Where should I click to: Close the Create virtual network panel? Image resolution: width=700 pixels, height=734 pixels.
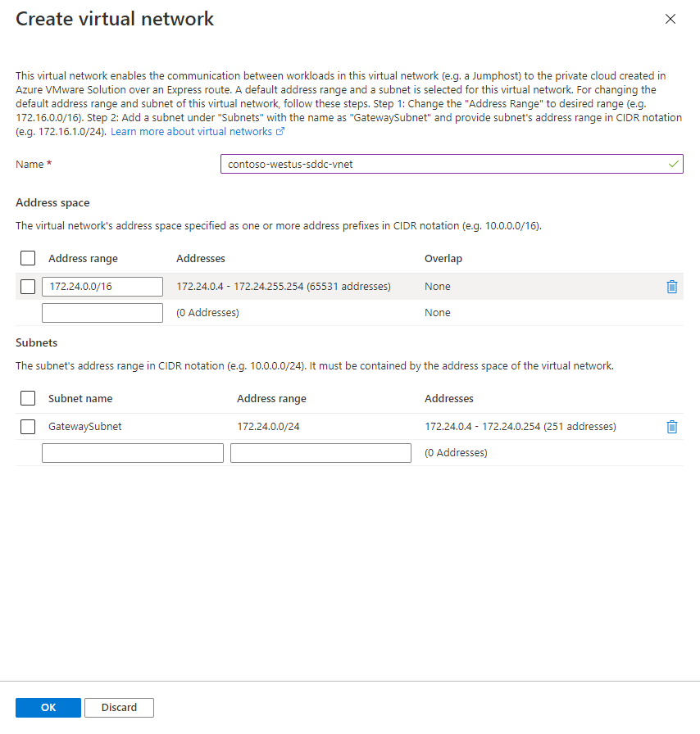coord(670,19)
